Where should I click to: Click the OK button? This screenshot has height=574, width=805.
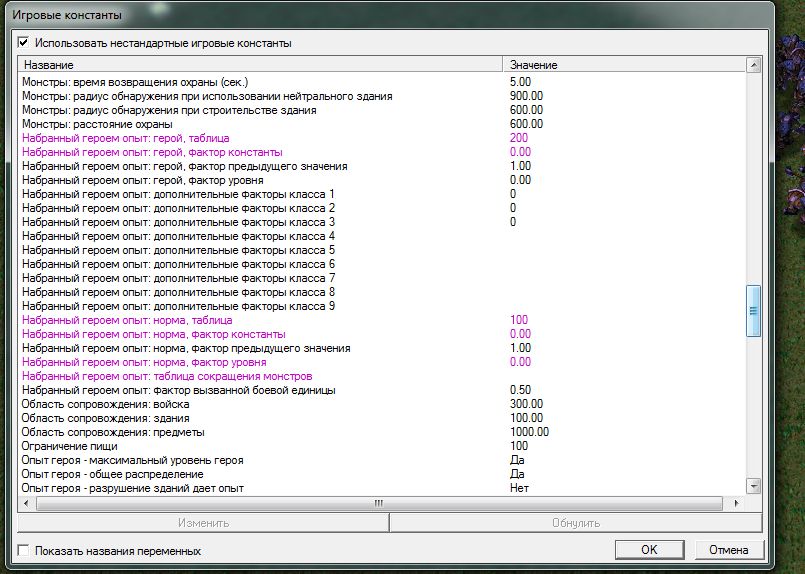click(649, 550)
